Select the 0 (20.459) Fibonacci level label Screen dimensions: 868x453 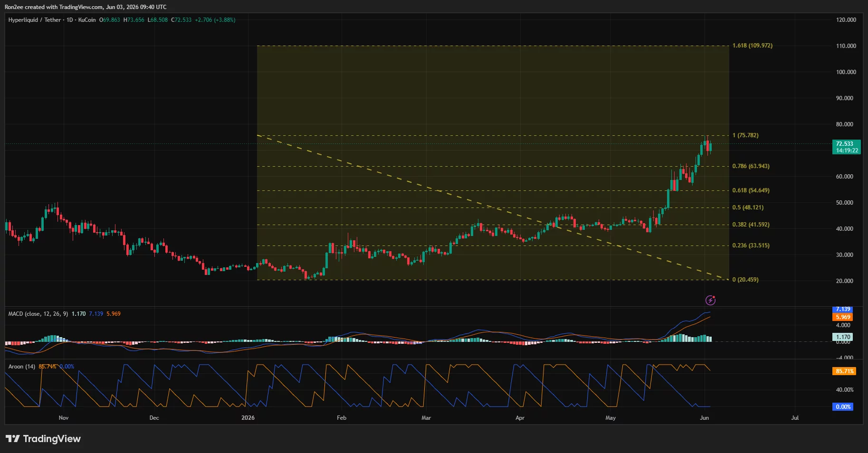click(745, 280)
